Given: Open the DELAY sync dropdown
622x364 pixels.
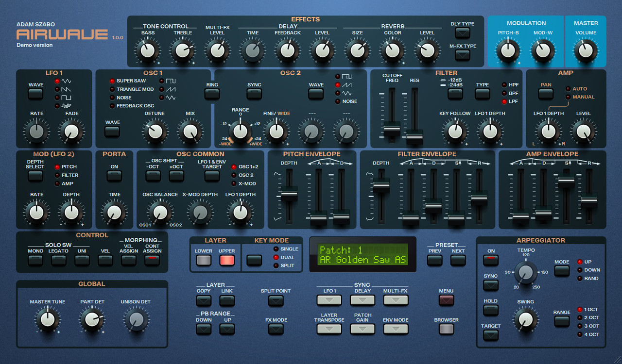Looking at the screenshot, I should click(363, 300).
